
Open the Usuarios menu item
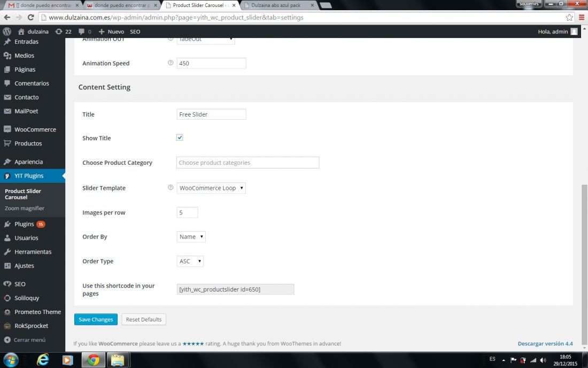33,238
